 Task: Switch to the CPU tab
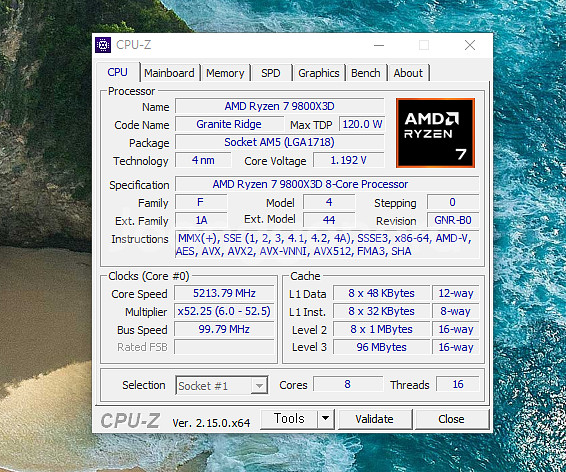point(118,72)
